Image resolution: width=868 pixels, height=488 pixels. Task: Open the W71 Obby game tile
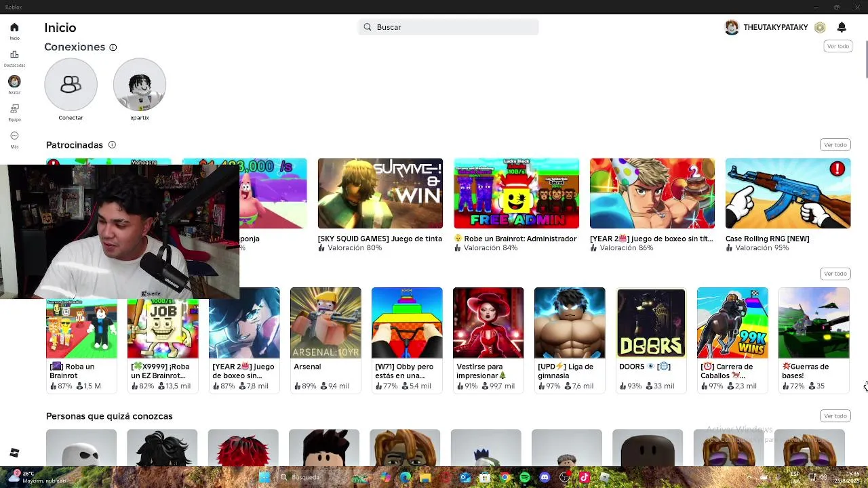click(x=407, y=339)
